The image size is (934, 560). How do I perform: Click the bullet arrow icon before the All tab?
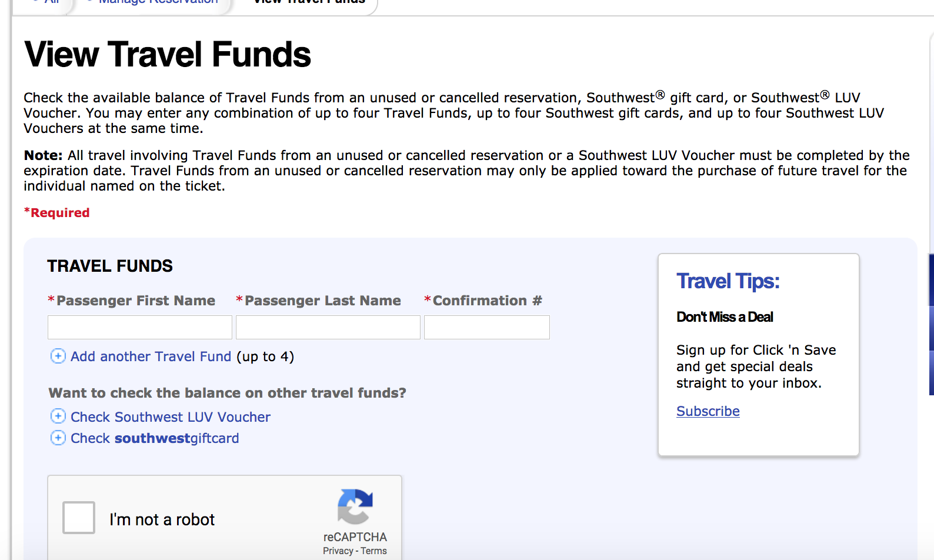36,2
